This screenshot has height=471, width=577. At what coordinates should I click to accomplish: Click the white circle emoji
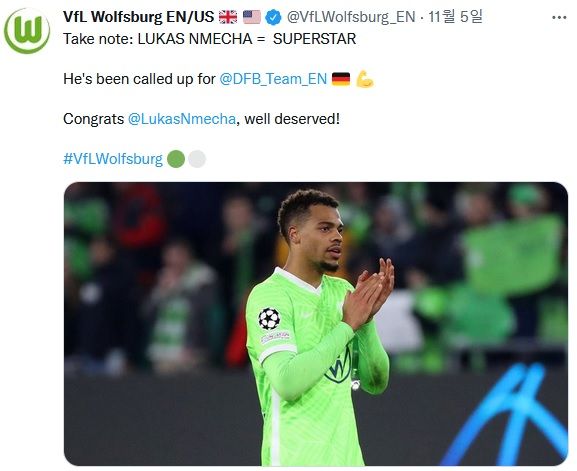pos(197,159)
